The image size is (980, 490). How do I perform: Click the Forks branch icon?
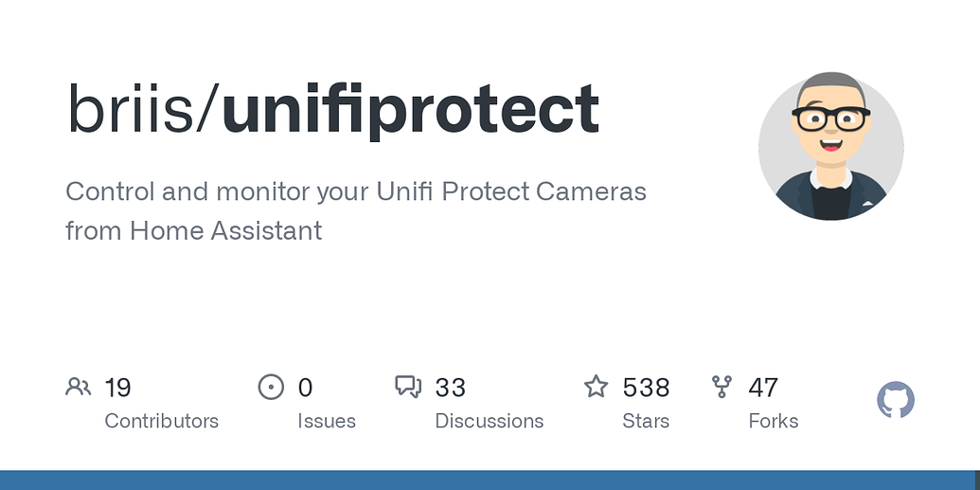point(722,387)
